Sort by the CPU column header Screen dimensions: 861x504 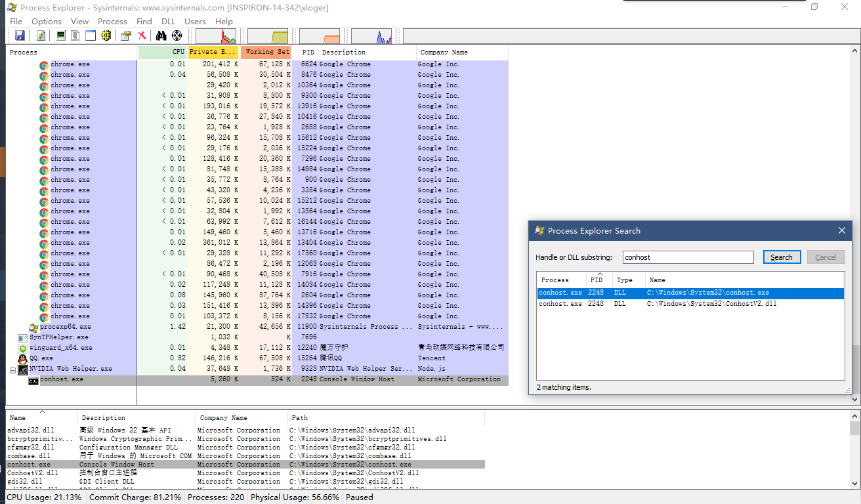(x=162, y=52)
